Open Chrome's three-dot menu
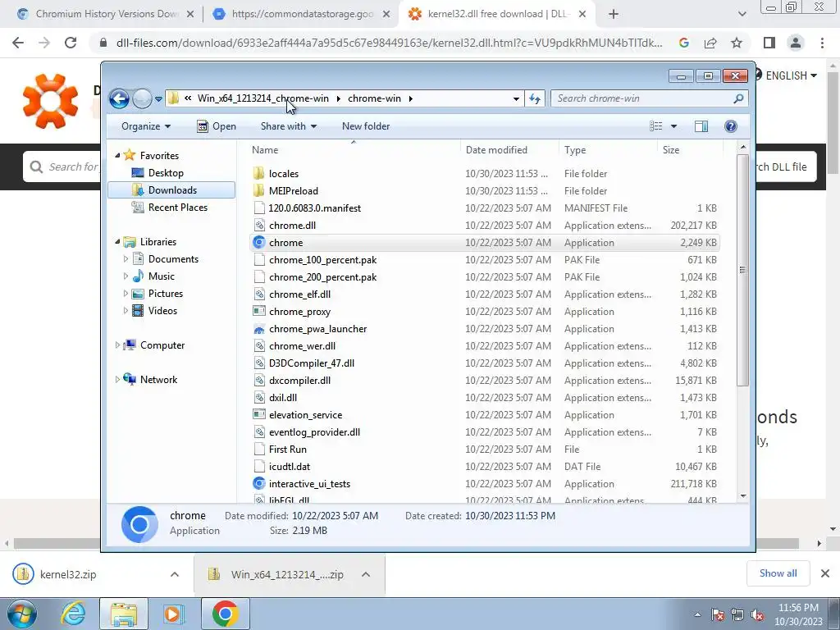The image size is (840, 630). 822,43
